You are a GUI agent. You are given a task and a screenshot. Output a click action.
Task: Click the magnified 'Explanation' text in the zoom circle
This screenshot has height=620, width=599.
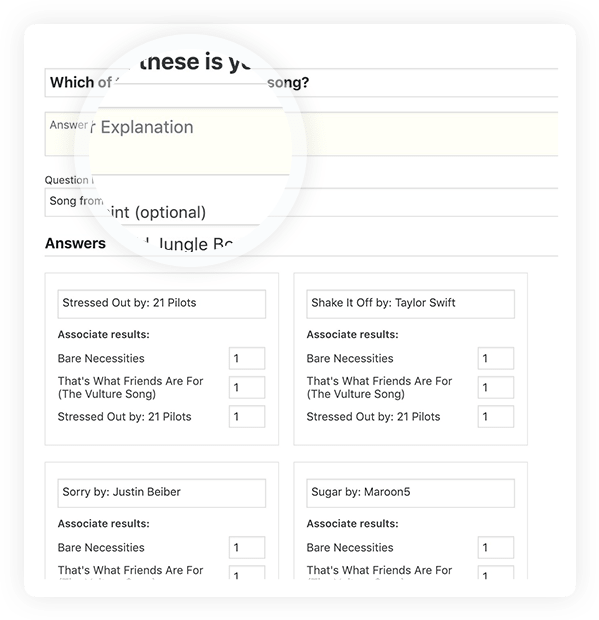[147, 127]
